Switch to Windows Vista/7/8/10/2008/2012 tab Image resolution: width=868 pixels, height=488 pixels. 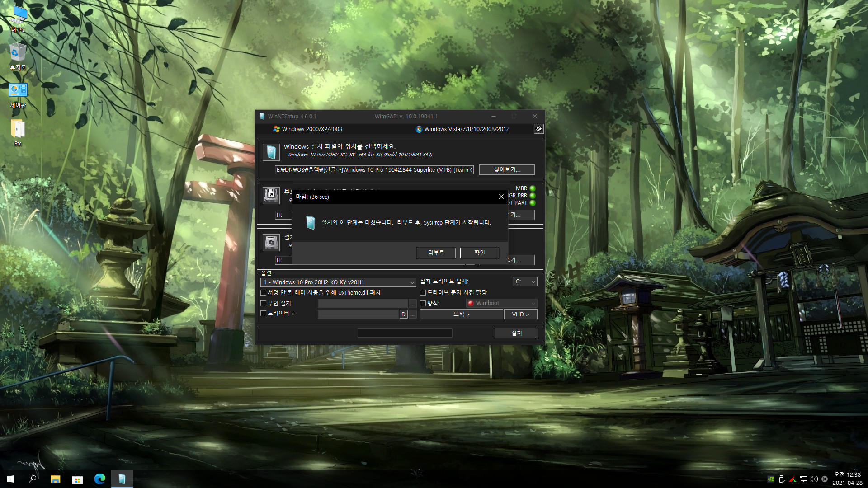(462, 129)
